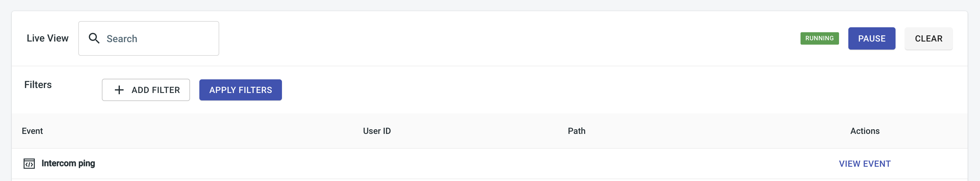Click the plus icon in Add Filter
The image size is (980, 181).
[x=119, y=90]
